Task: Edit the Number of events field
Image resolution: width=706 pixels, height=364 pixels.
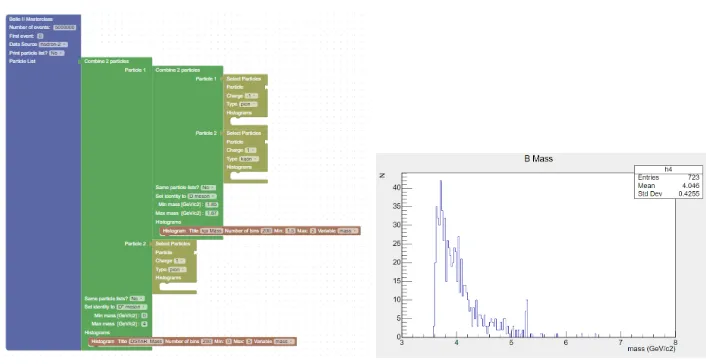Action: (x=64, y=27)
